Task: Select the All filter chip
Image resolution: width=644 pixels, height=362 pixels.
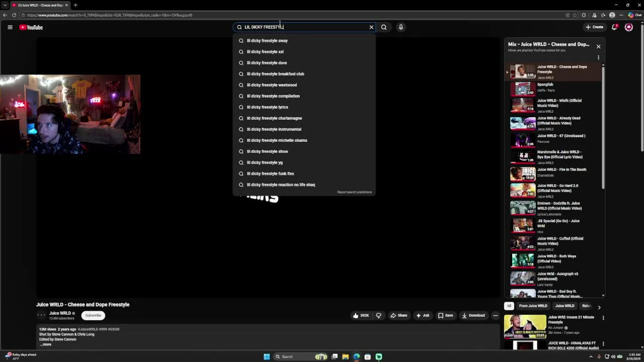Action: [509, 306]
